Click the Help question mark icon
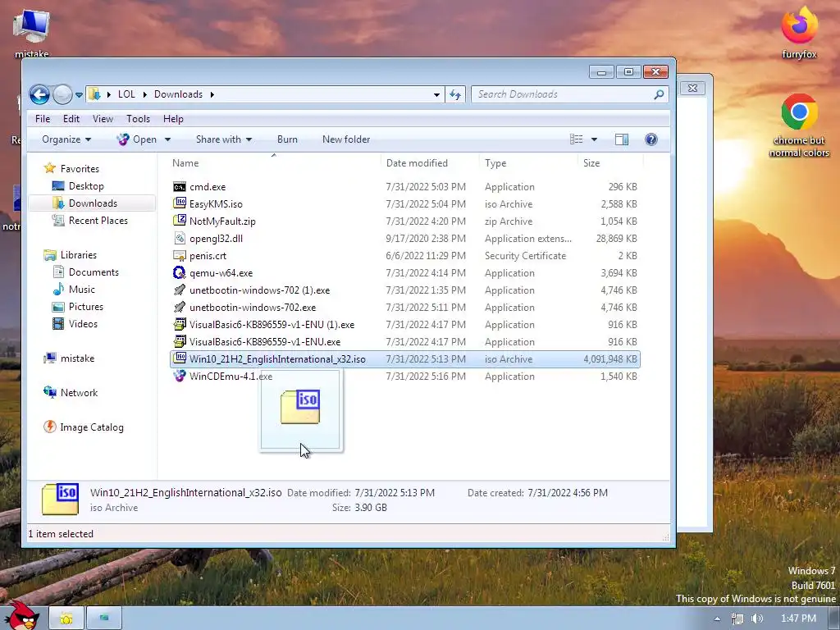The height and width of the screenshot is (630, 840). click(651, 139)
